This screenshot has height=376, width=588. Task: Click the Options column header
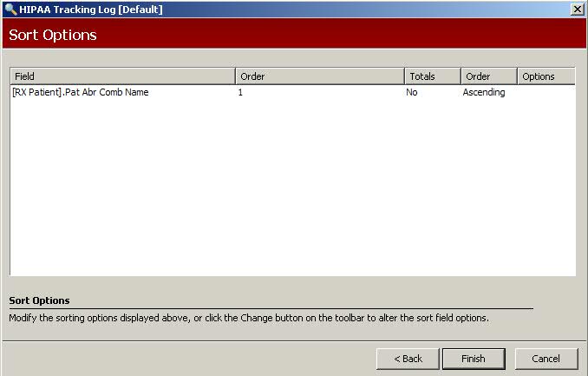(546, 76)
